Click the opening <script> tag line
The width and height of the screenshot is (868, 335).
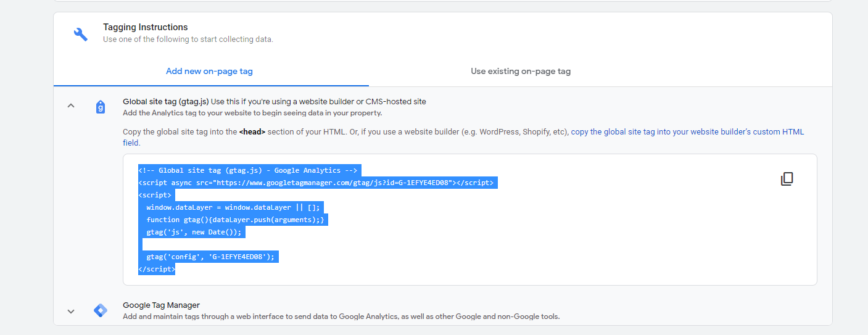[155, 195]
